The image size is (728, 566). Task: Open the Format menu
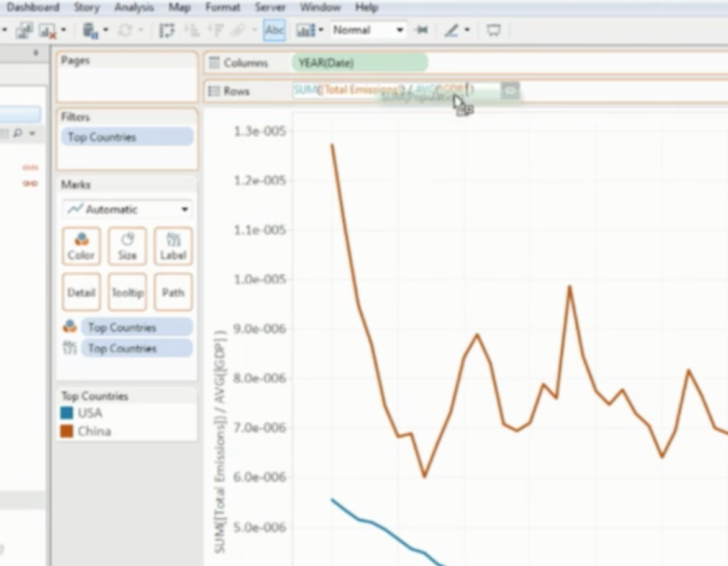click(x=222, y=7)
